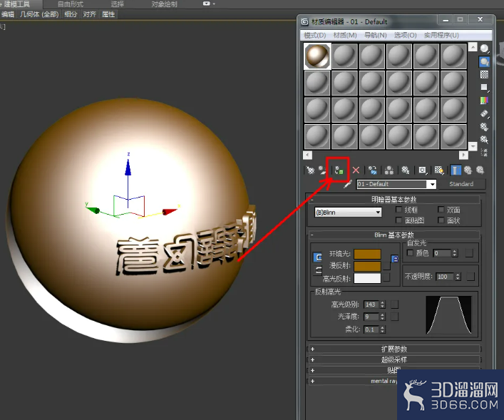504x420 pixels.
Task: Click the Go to Parent icon
Action: click(x=468, y=170)
